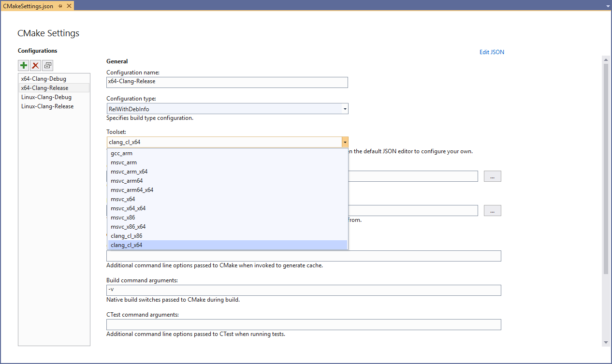612x364 pixels.
Task: Add a new configuration with the green plus icon
Action: click(x=23, y=65)
